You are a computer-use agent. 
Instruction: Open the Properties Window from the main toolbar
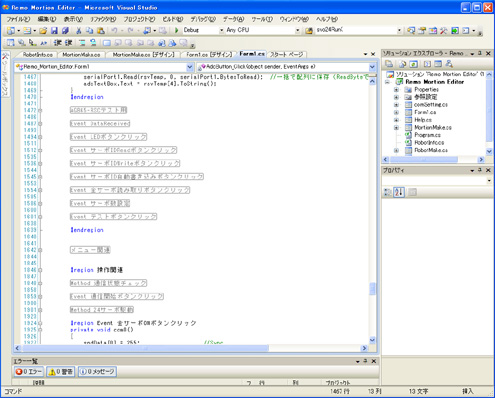tap(422, 31)
